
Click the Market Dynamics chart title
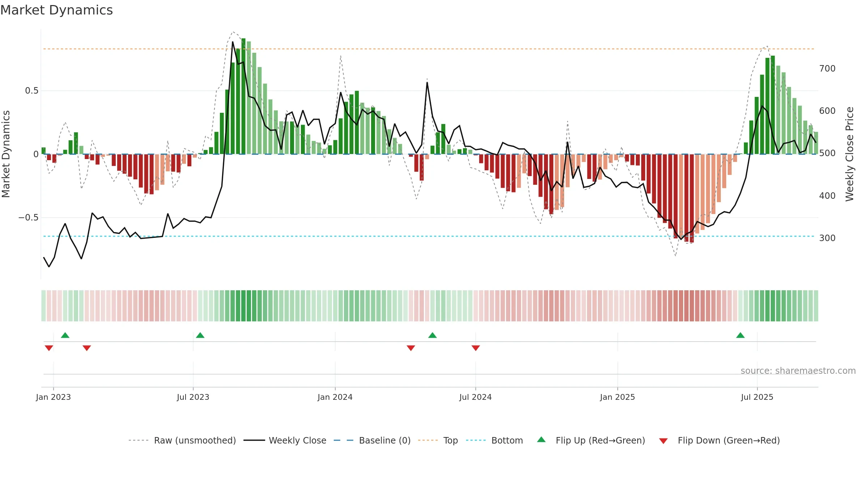tap(56, 10)
